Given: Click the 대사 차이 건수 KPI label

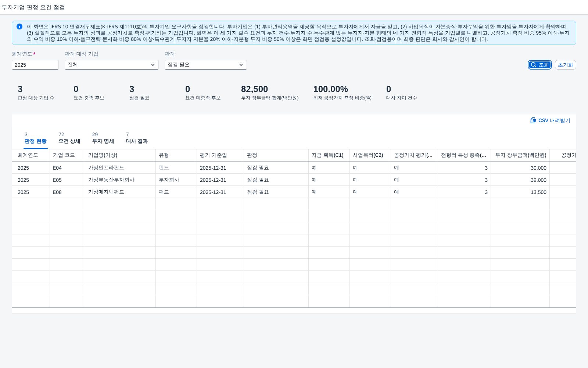Looking at the screenshot, I should [401, 98].
